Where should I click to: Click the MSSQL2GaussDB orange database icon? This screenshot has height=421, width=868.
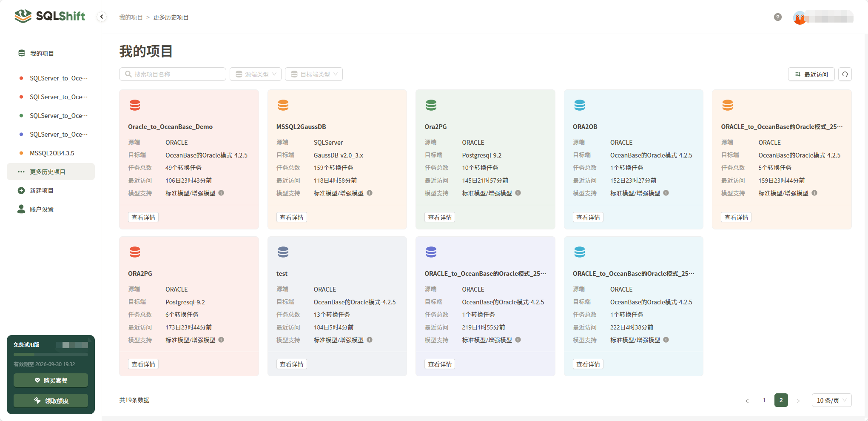[283, 105]
